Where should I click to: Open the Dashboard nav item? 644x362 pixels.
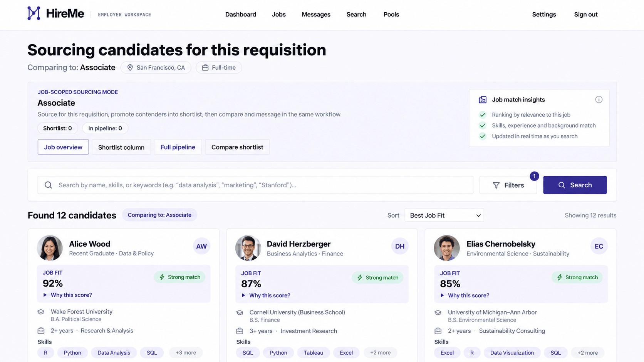[x=241, y=15]
